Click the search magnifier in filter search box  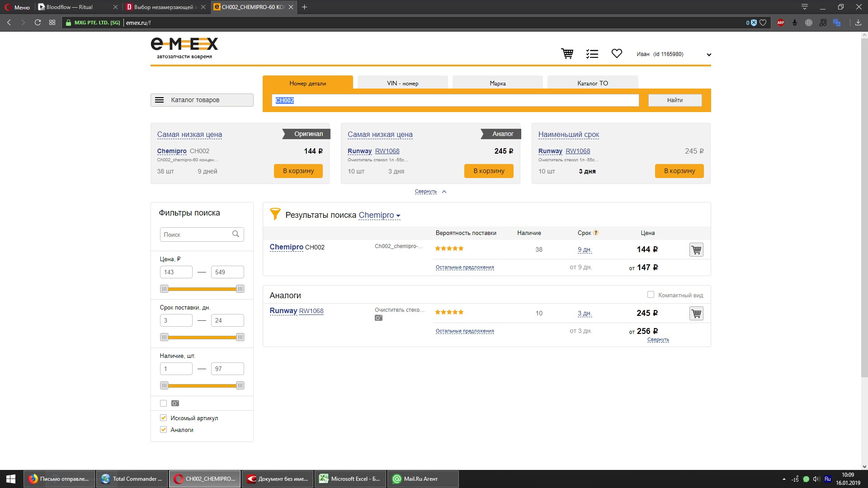236,234
